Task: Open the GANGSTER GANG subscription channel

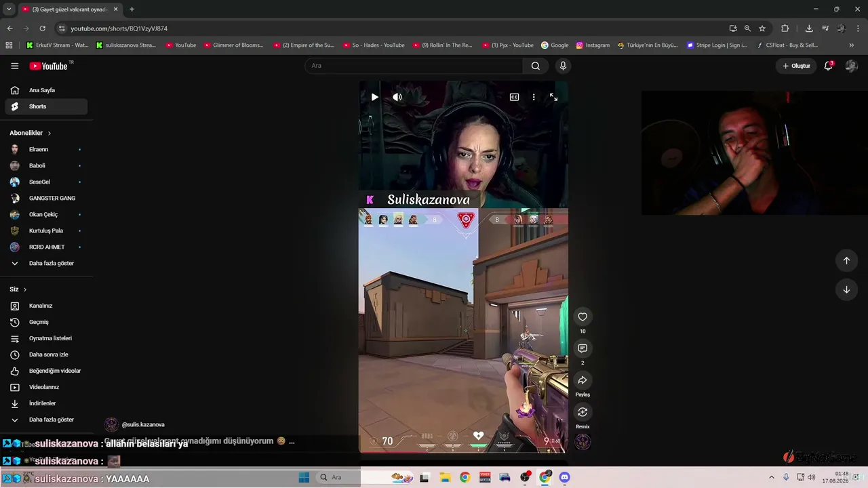Action: [46, 198]
